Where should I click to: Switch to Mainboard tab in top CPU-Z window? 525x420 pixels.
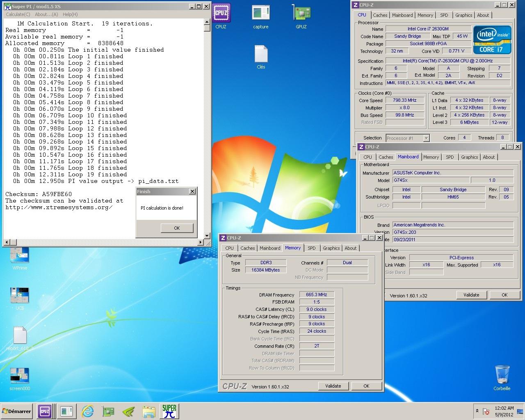coord(402,15)
